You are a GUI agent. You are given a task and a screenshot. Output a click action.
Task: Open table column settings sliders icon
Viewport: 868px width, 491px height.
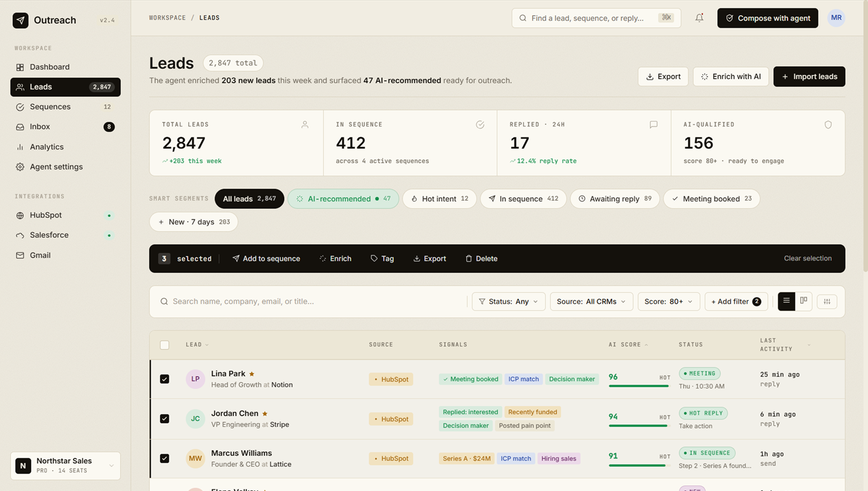(827, 301)
